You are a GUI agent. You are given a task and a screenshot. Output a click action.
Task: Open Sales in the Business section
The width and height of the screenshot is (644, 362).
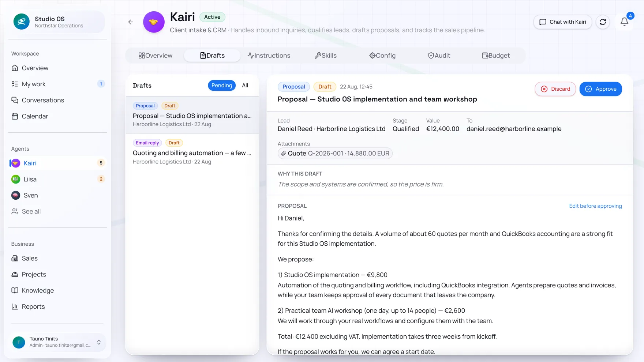[57, 258]
